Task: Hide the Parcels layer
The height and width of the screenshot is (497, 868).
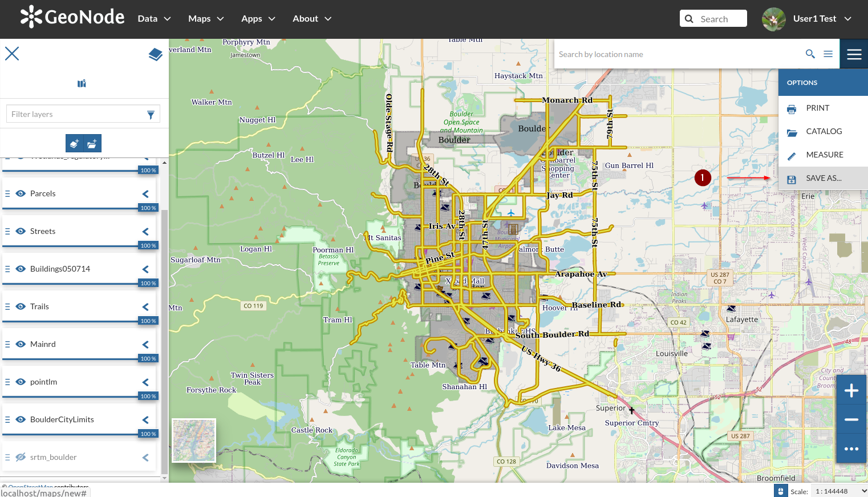Action: 21,193
